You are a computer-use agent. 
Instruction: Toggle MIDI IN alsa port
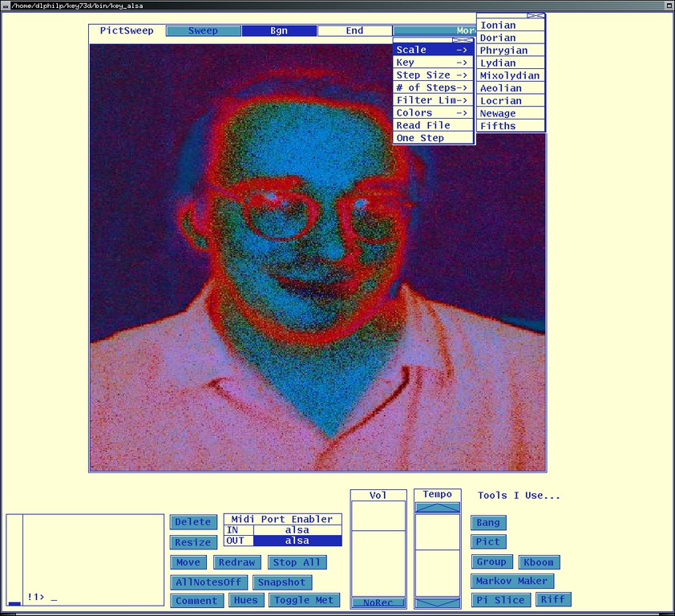[297, 530]
